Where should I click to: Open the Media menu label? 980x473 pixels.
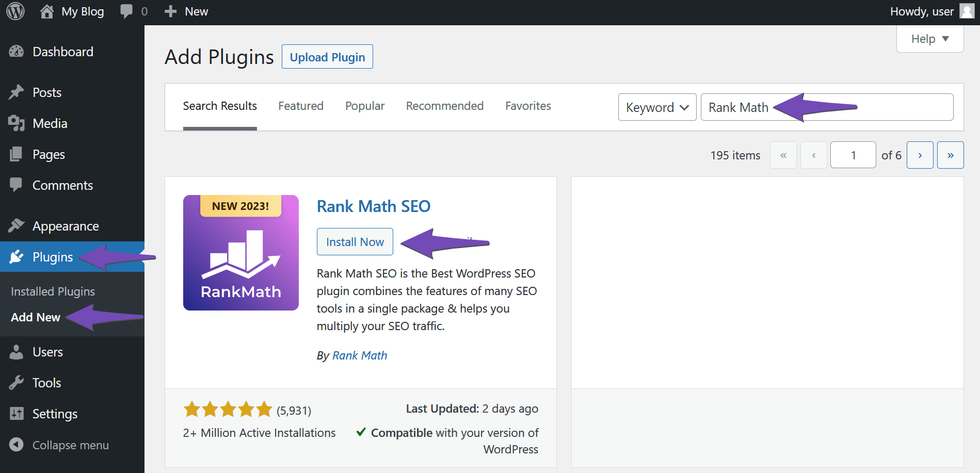pos(50,123)
